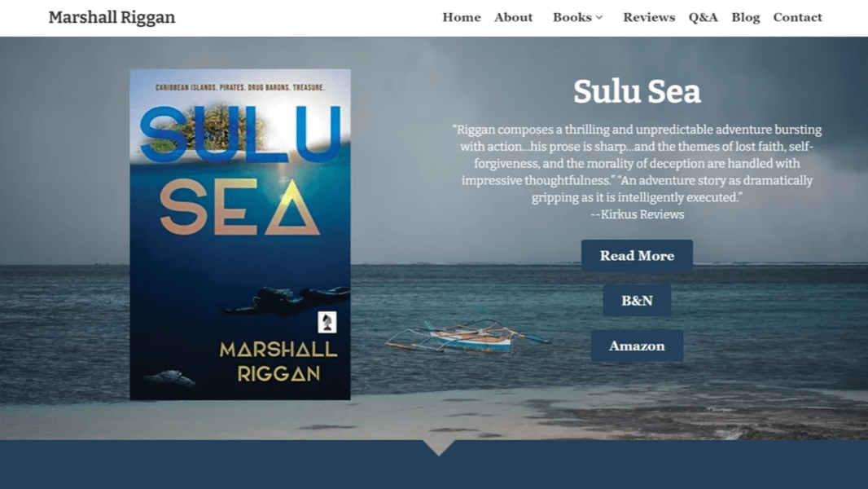Open the Reviews page
Viewport: 868px width, 489px height.
649,17
